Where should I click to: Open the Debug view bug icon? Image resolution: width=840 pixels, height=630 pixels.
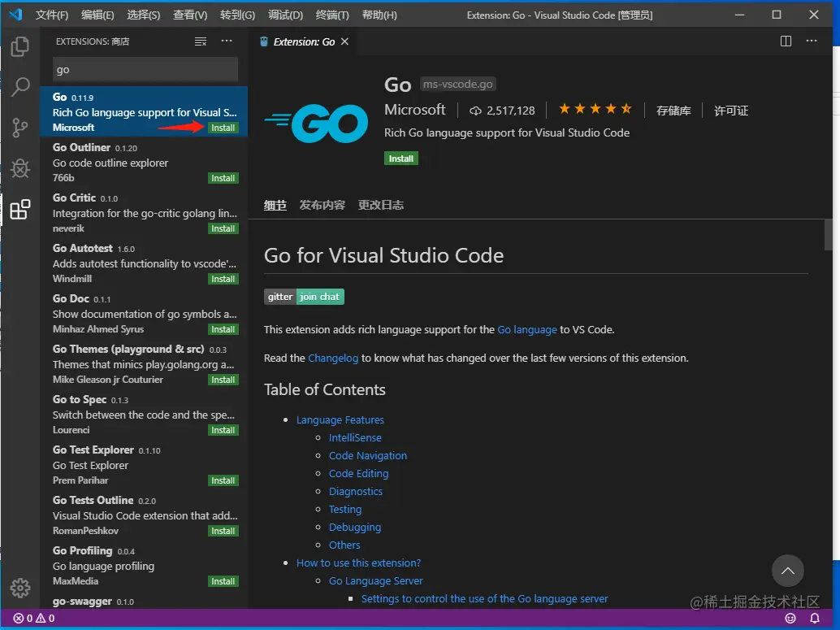[20, 168]
